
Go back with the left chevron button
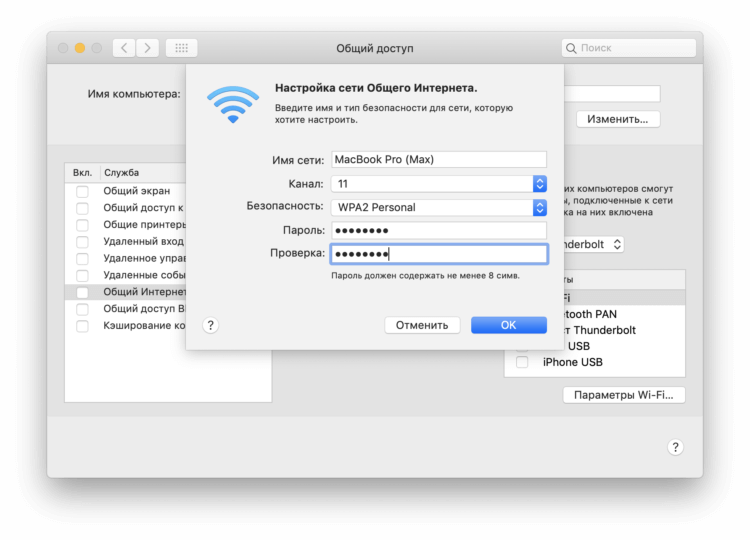coord(124,48)
